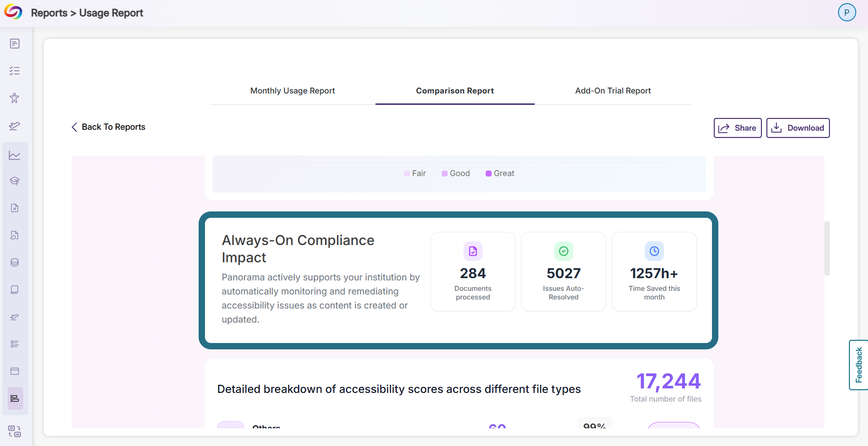Viewport: 868px width, 446px height.
Task: Click the logo icon in header
Action: (13, 12)
